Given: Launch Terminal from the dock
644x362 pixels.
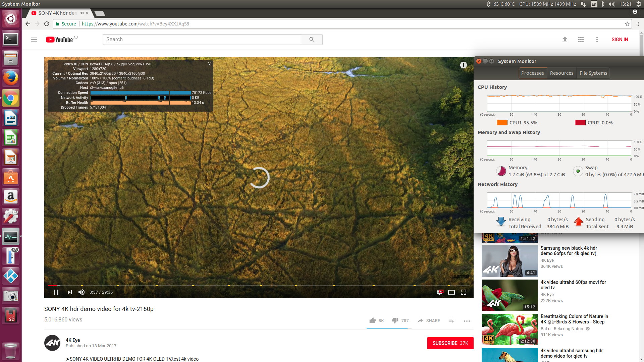Looking at the screenshot, I should tap(11, 39).
